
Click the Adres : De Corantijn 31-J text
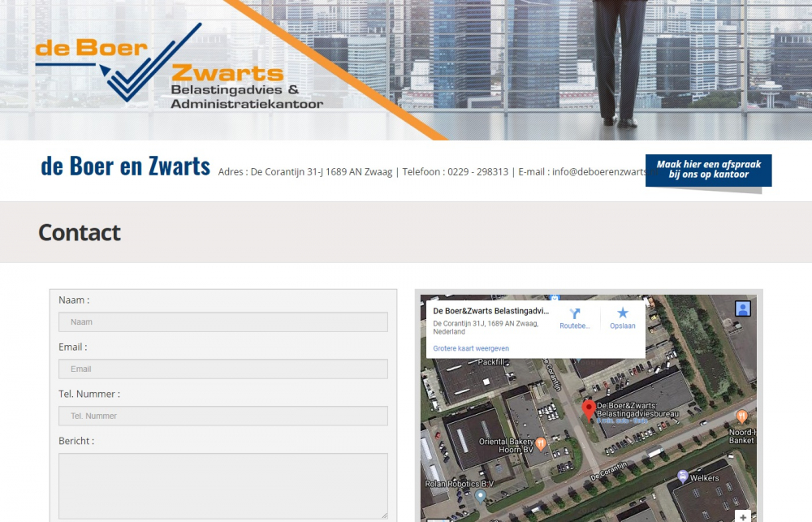click(x=305, y=172)
